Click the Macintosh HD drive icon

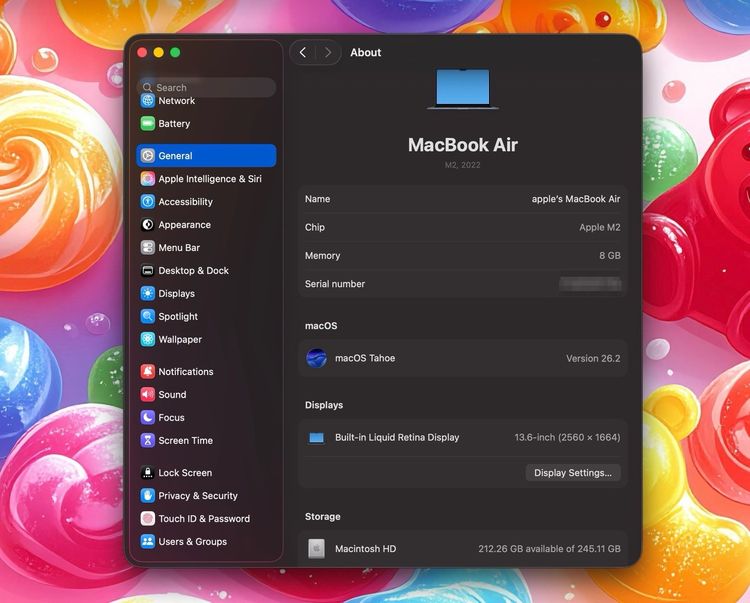(x=316, y=548)
